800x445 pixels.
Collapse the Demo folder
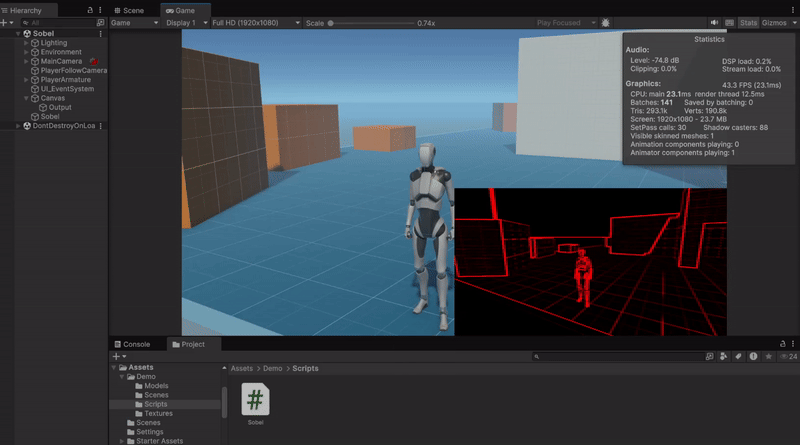coord(122,377)
